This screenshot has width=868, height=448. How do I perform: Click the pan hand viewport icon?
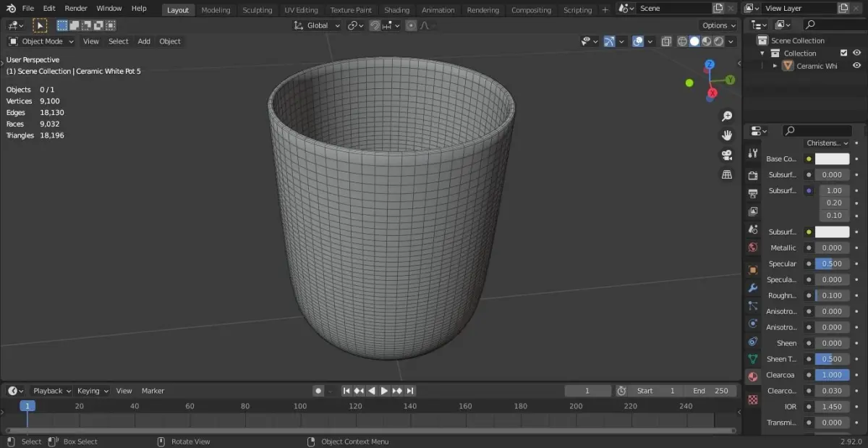point(727,135)
